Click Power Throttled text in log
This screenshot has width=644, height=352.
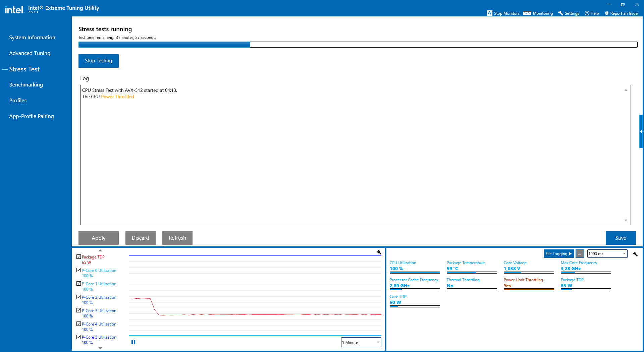point(117,97)
